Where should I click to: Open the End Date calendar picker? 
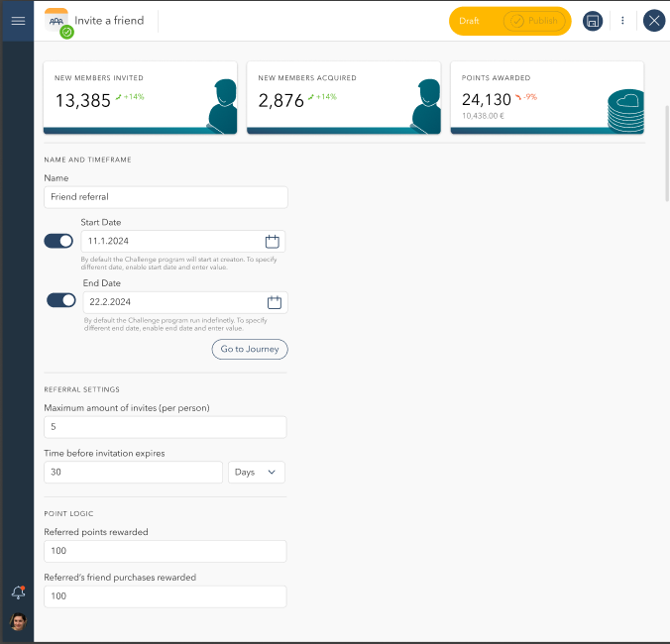[x=275, y=302]
